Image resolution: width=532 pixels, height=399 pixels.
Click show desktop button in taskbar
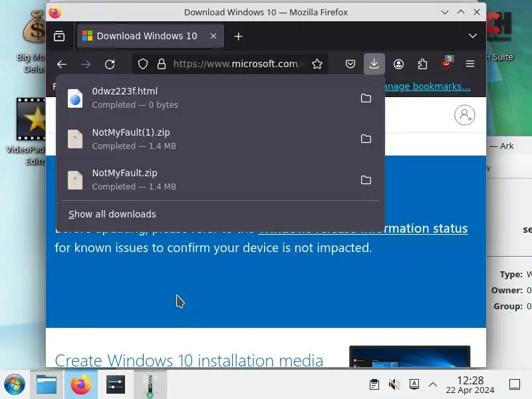(515, 384)
